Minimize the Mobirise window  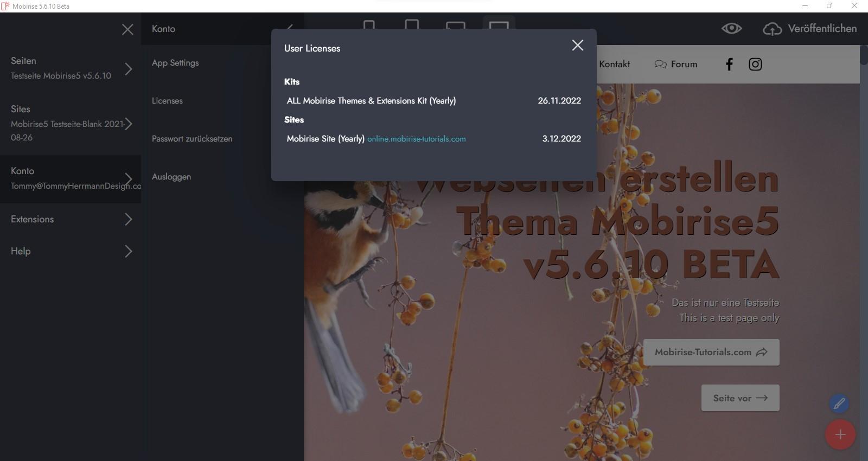[x=806, y=6]
